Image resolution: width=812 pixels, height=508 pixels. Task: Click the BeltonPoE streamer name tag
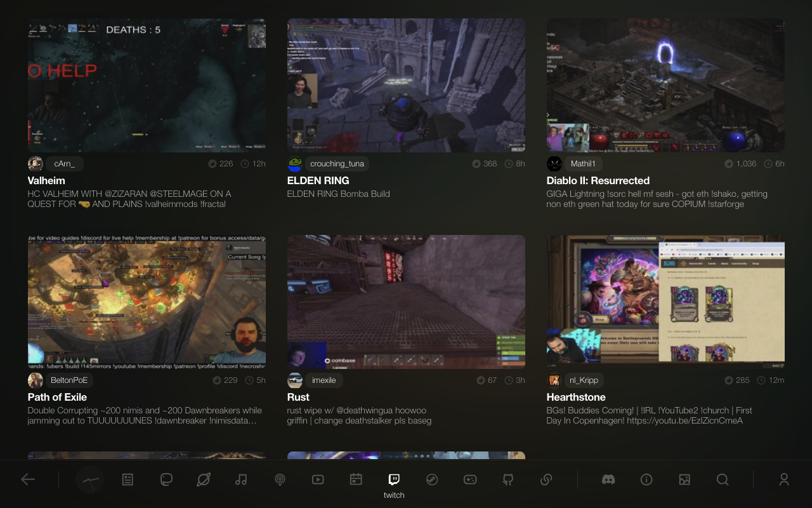coord(69,380)
